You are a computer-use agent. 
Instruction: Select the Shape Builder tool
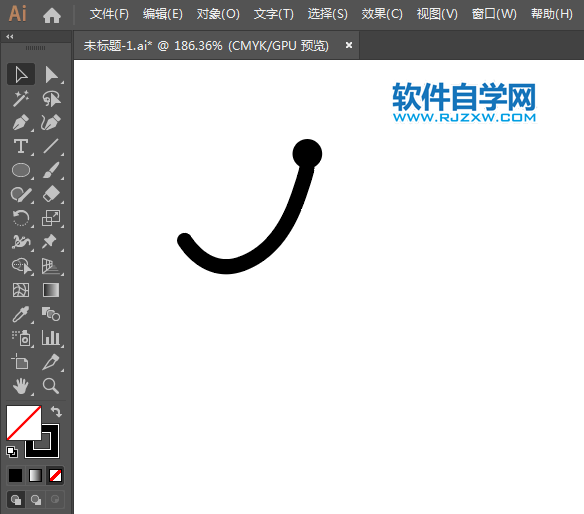click(x=21, y=266)
